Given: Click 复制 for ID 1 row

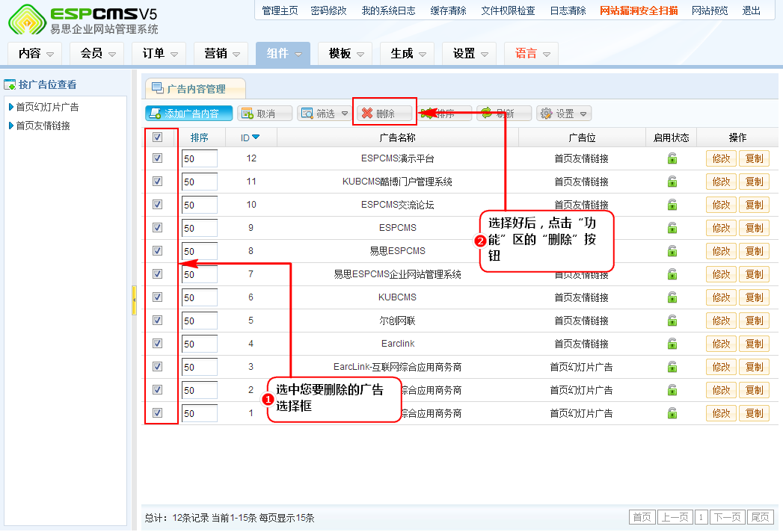Looking at the screenshot, I should click(754, 413).
